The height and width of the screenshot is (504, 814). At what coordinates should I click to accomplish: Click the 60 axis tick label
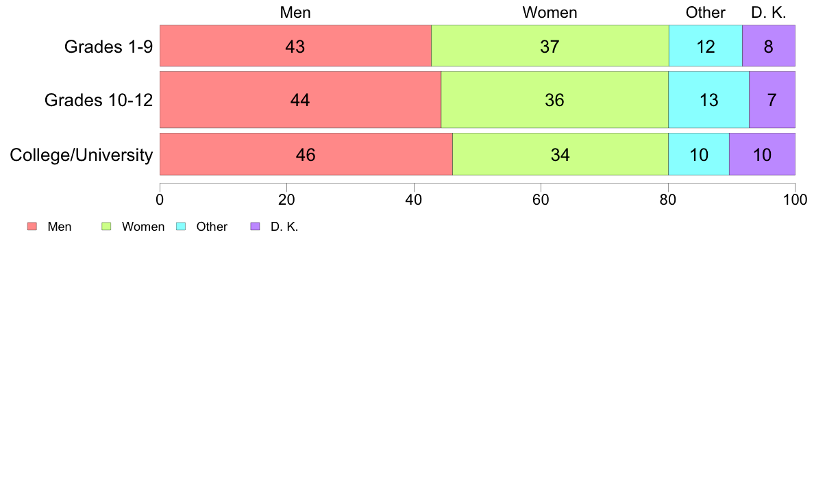[x=541, y=201]
